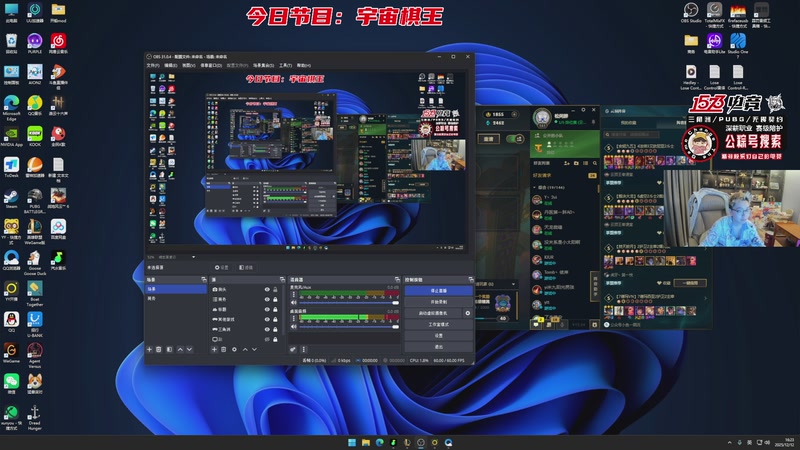This screenshot has width=800, height=450.
Task: Mute the 麦克风/Aux speaker icon
Action: [x=293, y=303]
